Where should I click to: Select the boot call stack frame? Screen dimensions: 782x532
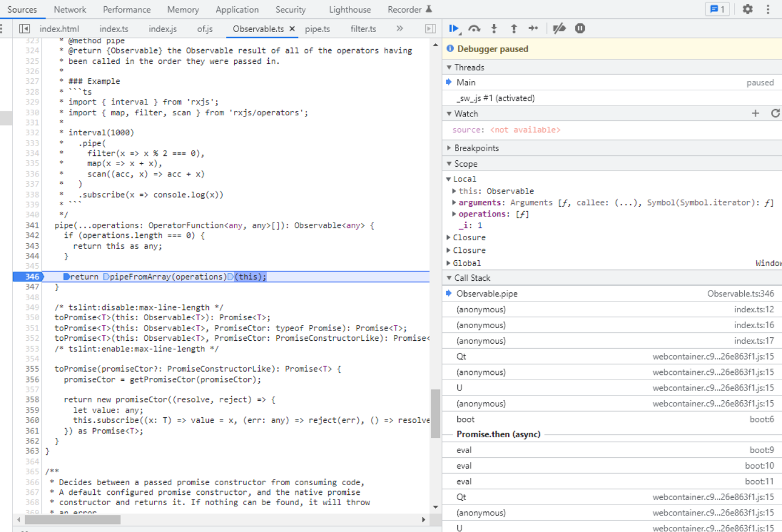[612, 420]
